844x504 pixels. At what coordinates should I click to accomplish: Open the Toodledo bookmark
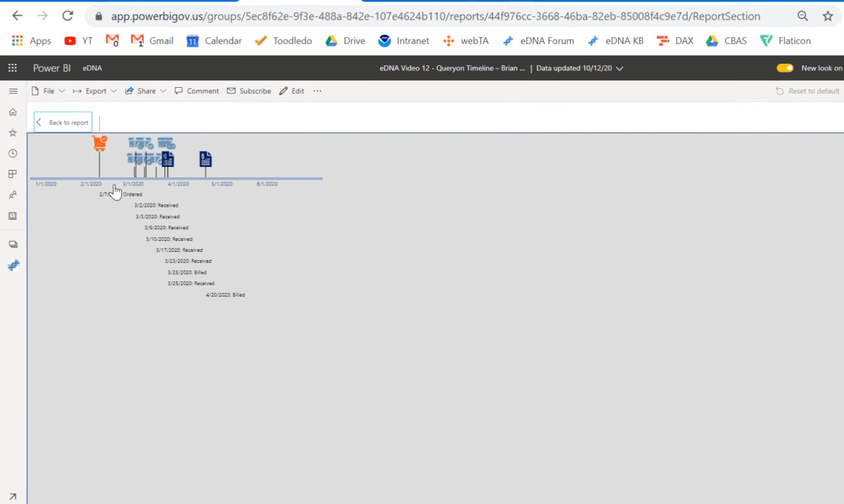click(283, 41)
